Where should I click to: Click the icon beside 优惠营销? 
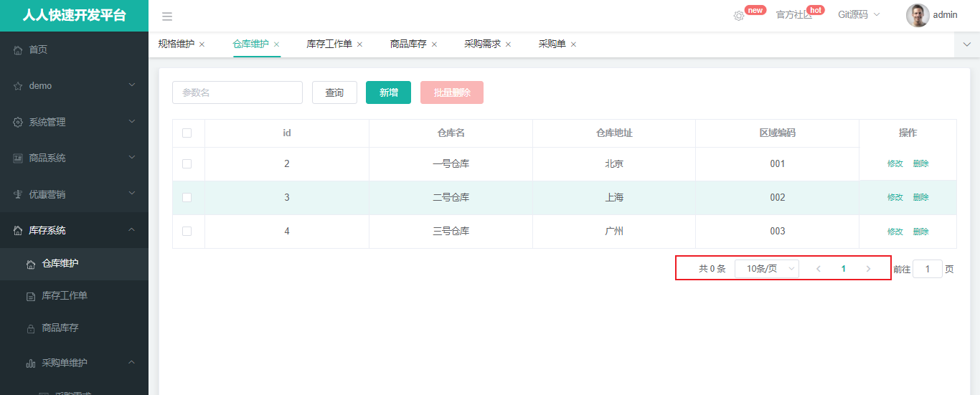18,194
